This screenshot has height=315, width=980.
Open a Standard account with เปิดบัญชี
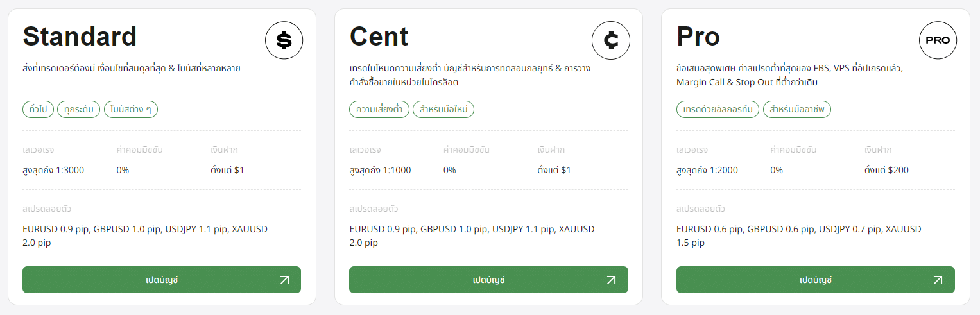click(x=162, y=280)
